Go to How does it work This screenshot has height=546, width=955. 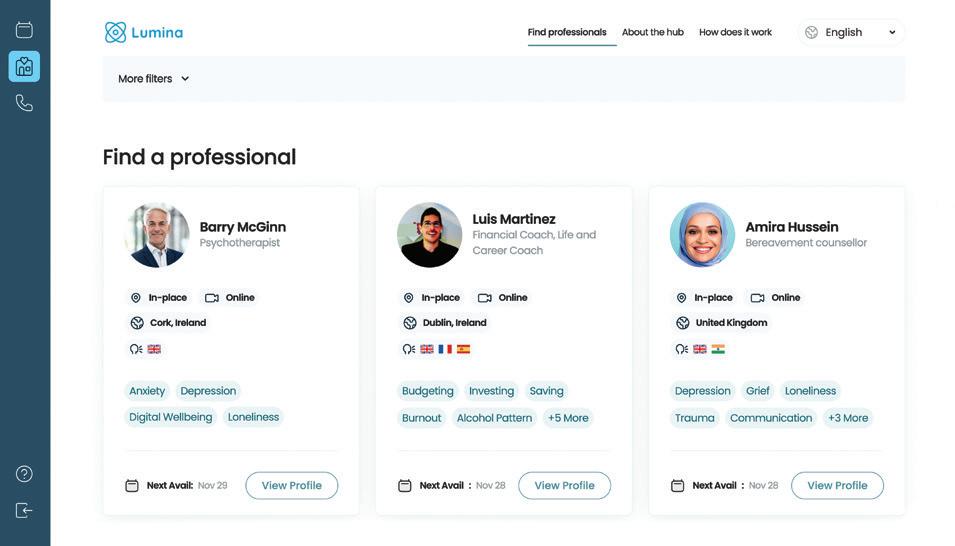click(735, 32)
